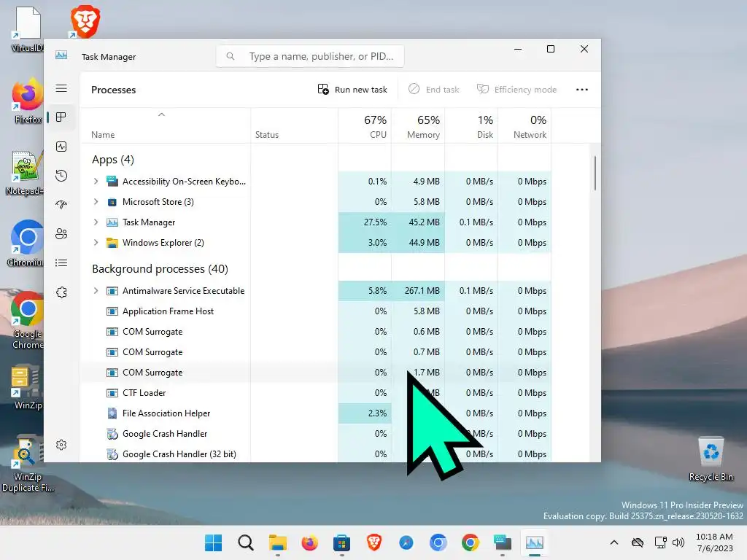Image resolution: width=747 pixels, height=560 pixels.
Task: Open the Recycle Bin desktop icon
Action: click(x=711, y=459)
